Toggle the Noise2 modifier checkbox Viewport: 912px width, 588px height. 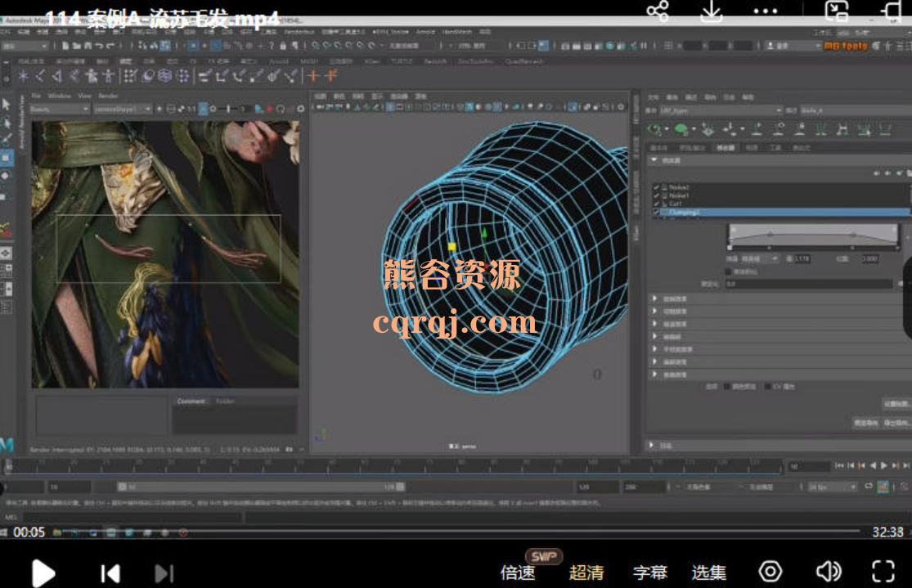pos(657,187)
